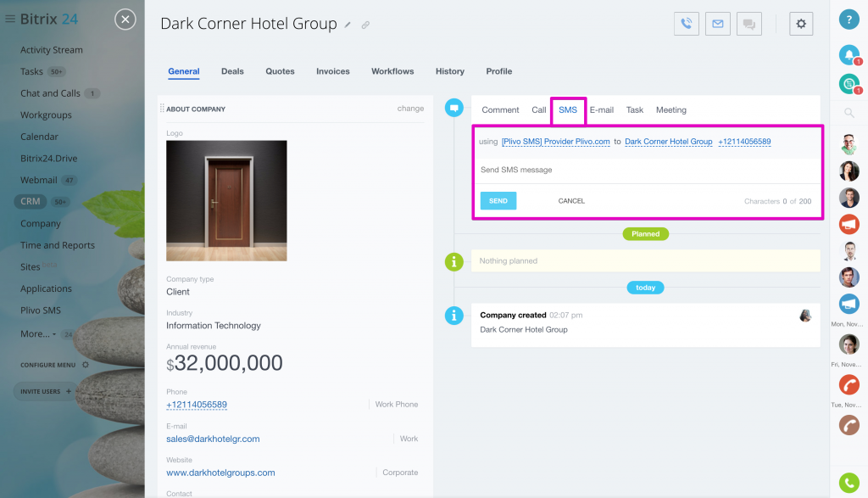The width and height of the screenshot is (868, 498).
Task: Open the brown phone call entry in sidebar
Action: pos(849,425)
